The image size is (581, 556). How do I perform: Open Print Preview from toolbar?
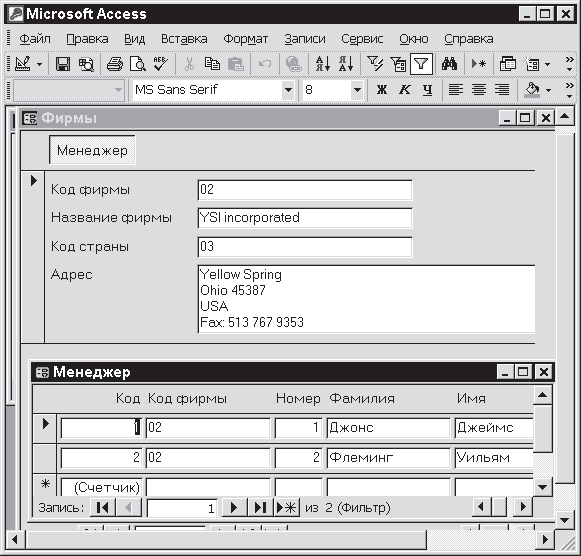(138, 64)
